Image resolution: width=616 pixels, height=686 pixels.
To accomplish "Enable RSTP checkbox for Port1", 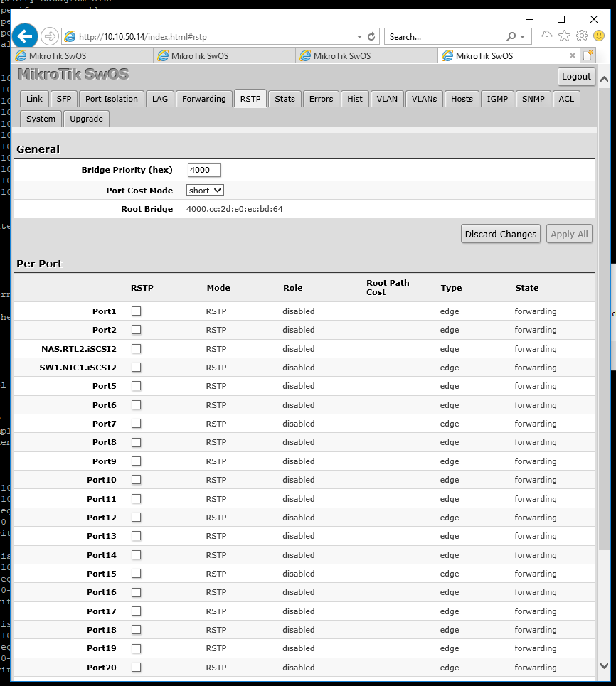I will tap(136, 311).
